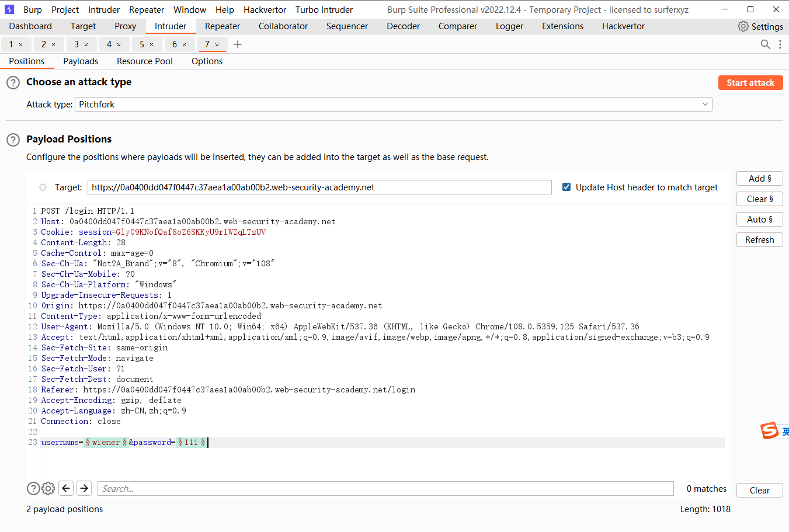The width and height of the screenshot is (789, 532).
Task: Open the attack type help icon
Action: [13, 82]
